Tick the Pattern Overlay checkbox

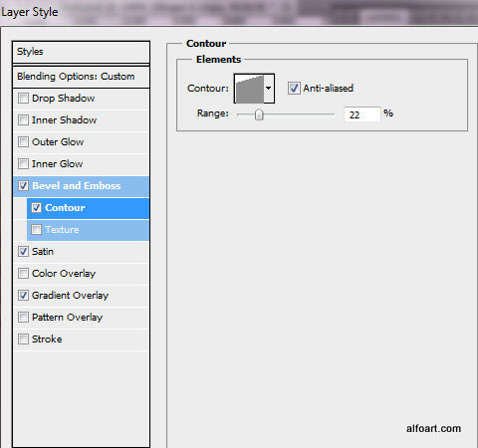(23, 318)
